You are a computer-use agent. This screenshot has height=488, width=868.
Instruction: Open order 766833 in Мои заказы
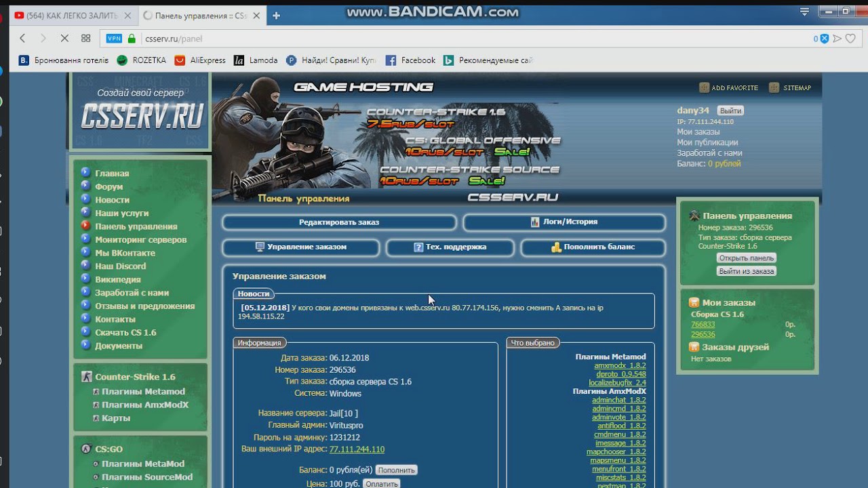(x=703, y=325)
